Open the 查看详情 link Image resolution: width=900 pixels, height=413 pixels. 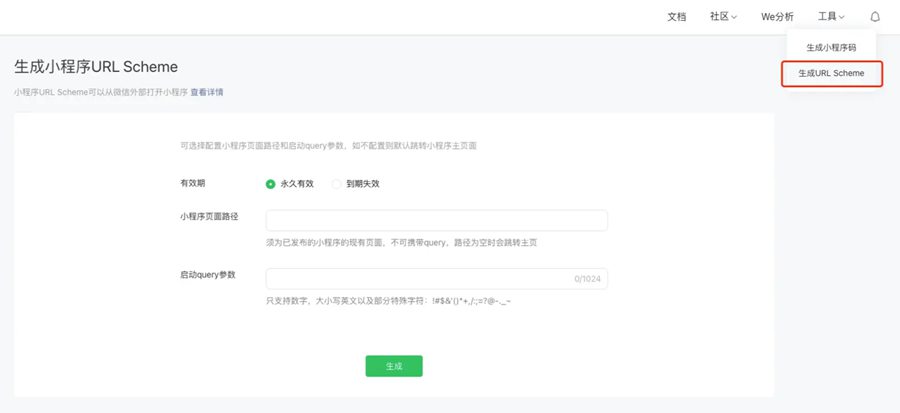(207, 92)
